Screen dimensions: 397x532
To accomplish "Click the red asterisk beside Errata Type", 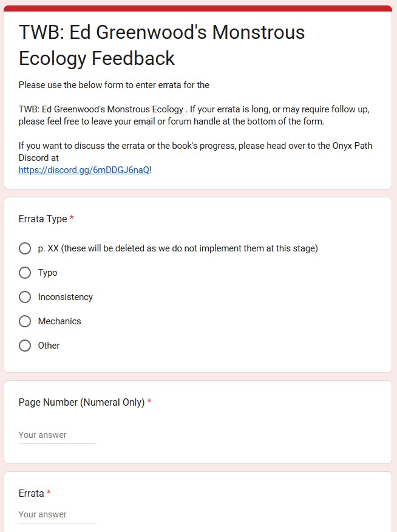I will (72, 219).
